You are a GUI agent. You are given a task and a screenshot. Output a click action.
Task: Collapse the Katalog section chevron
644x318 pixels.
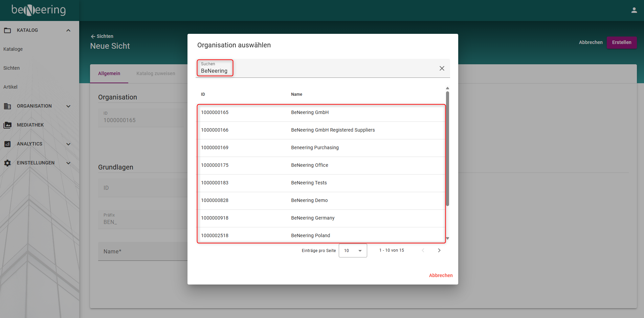point(68,30)
